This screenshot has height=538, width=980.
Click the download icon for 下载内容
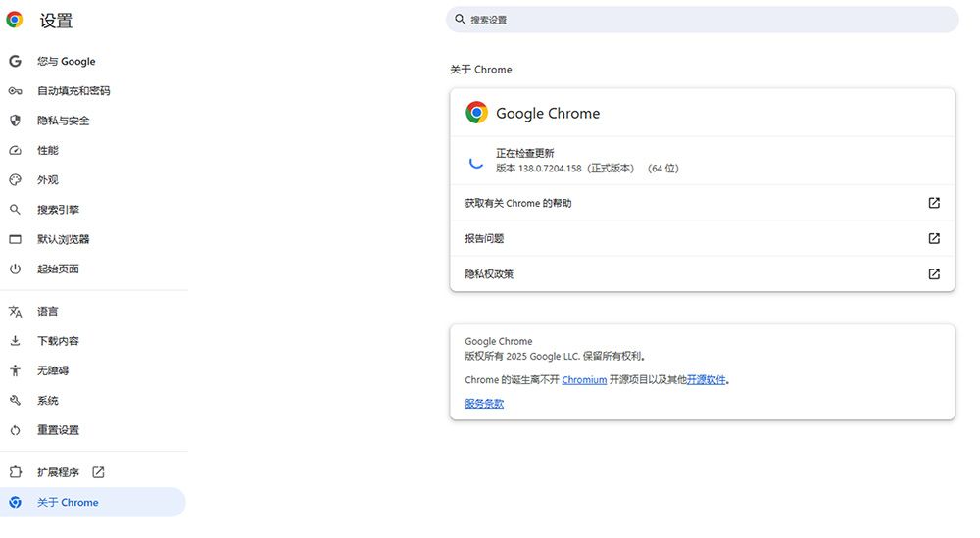(x=15, y=341)
